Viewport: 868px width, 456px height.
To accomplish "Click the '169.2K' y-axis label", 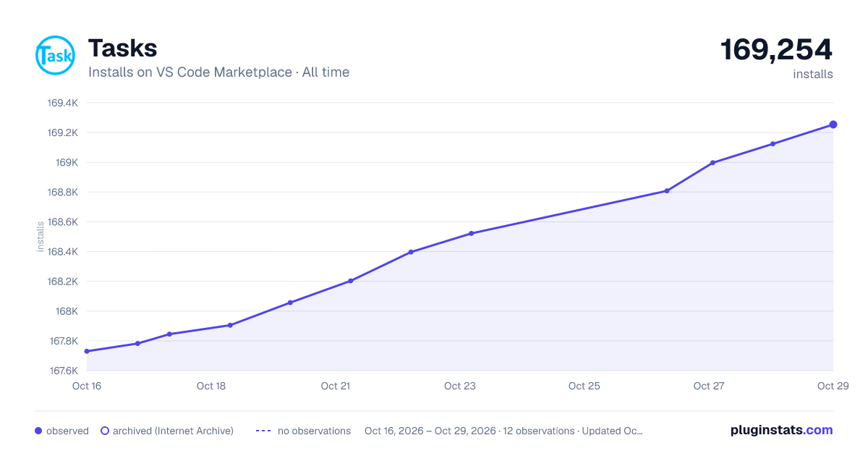I will click(x=62, y=132).
